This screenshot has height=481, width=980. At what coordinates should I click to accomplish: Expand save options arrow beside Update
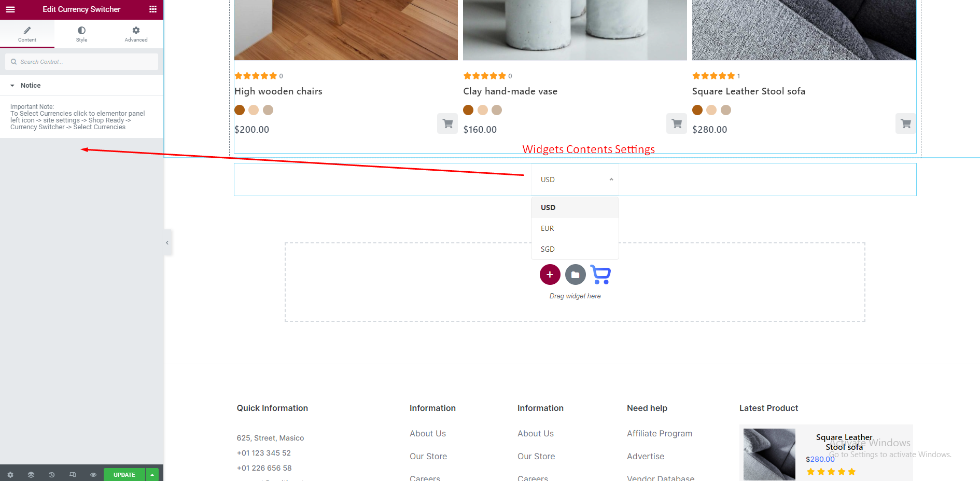click(152, 475)
